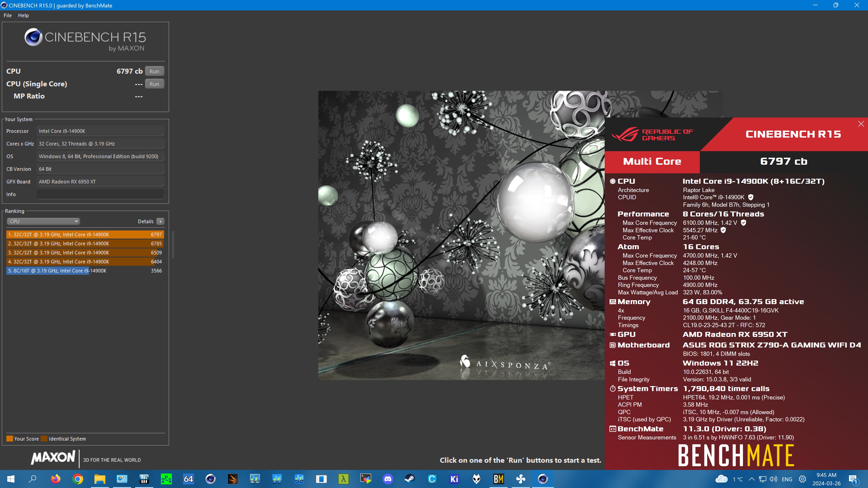The height and width of the screenshot is (488, 868).
Task: Run the CPU (Single Core) test
Action: 154,84
